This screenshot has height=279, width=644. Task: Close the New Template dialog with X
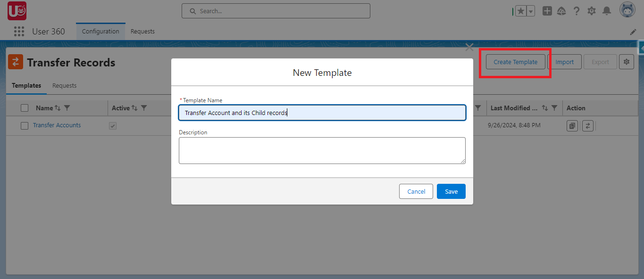coord(469,47)
